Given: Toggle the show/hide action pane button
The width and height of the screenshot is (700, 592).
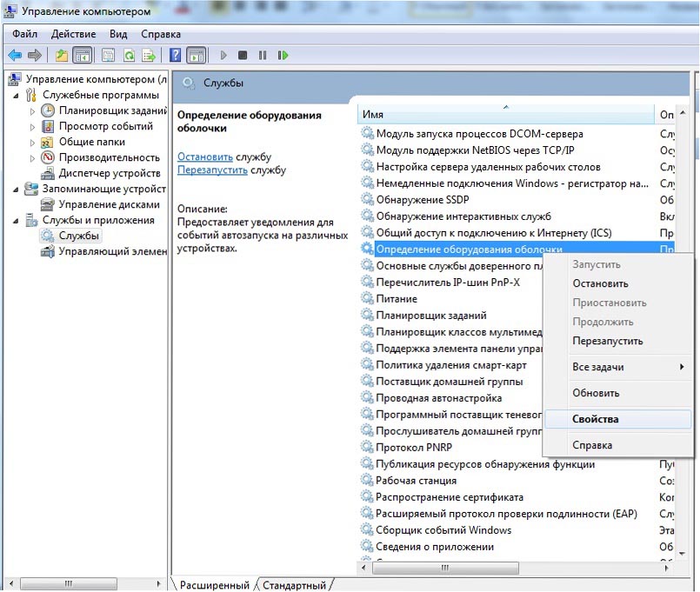Looking at the screenshot, I should point(196,56).
